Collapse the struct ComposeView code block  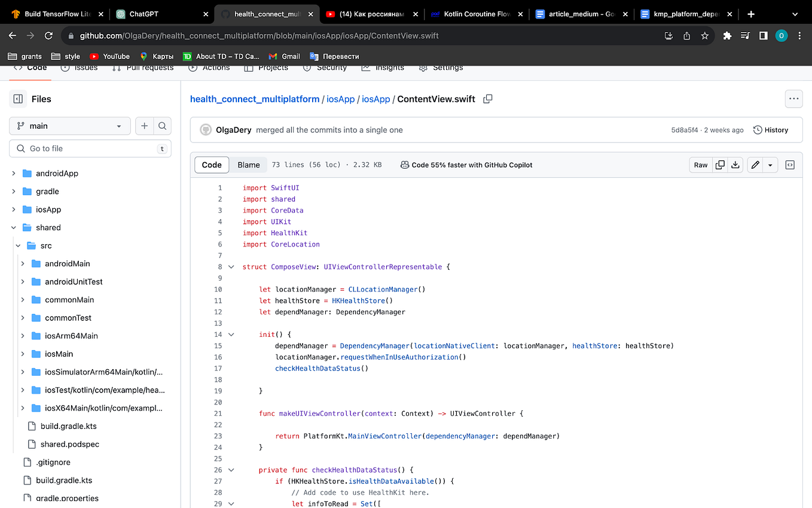click(x=231, y=266)
